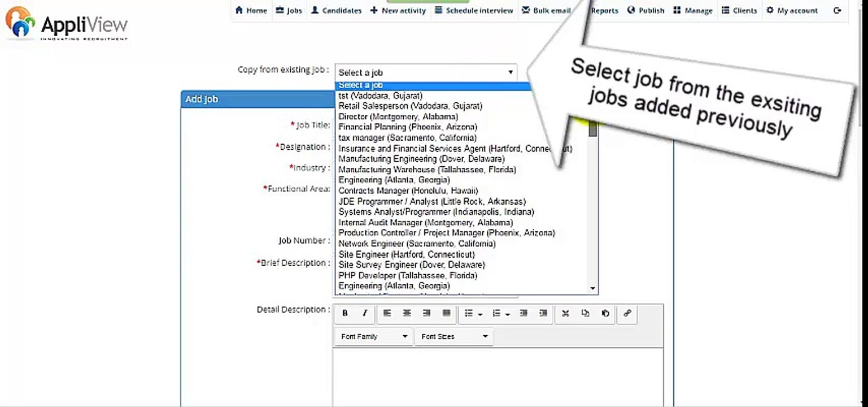Insert a numbered list
Image resolution: width=868 pixels, height=407 pixels.
pyautogui.click(x=496, y=313)
